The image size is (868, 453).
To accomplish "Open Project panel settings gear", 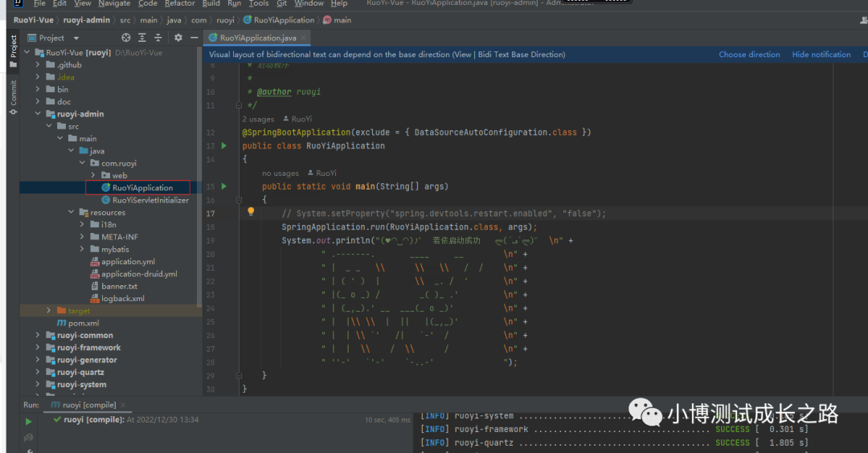I will [178, 38].
